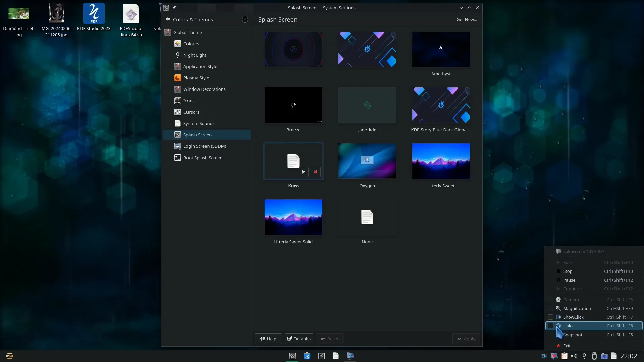Viewport: 644px width, 362px height.
Task: Open the Colours settings page
Action: 207,44
